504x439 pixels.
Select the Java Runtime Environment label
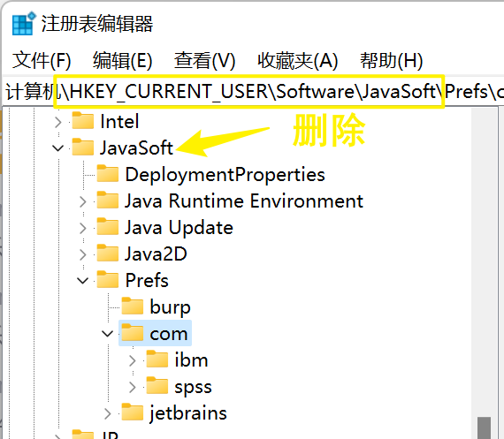(x=244, y=201)
